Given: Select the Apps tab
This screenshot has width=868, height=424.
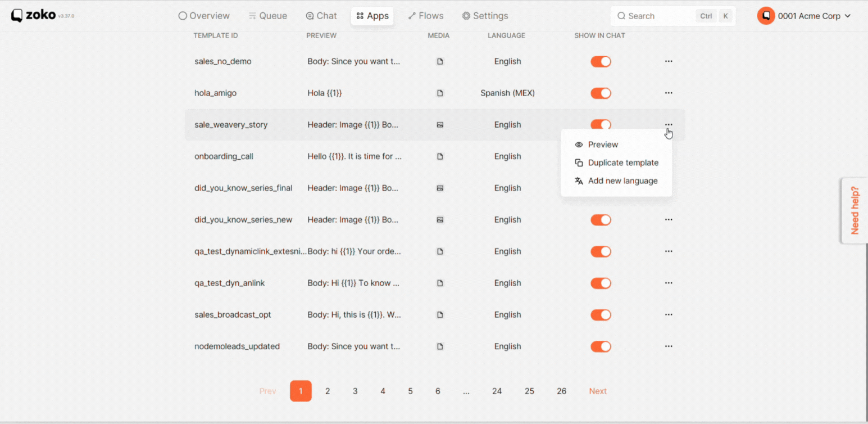Looking at the screenshot, I should coord(372,16).
